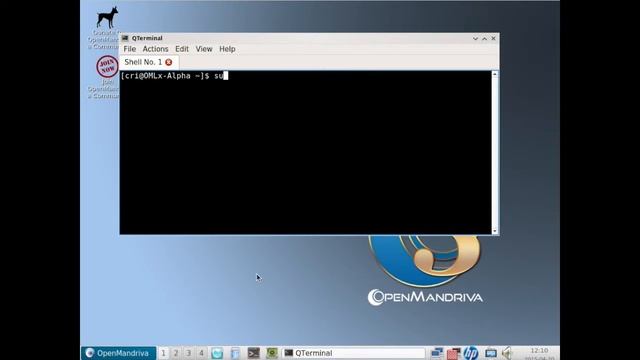Switch to virtual desktop 1

tap(163, 353)
